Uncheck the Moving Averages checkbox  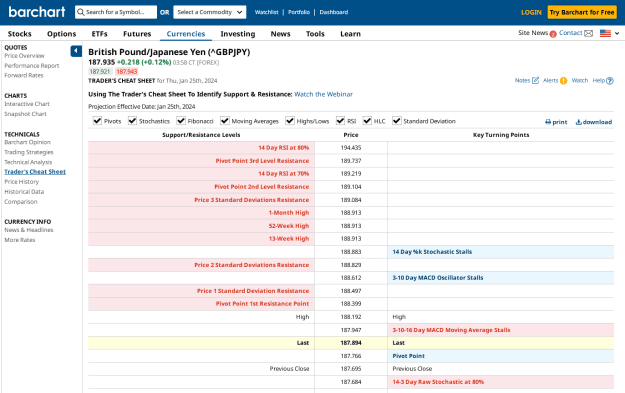click(225, 121)
